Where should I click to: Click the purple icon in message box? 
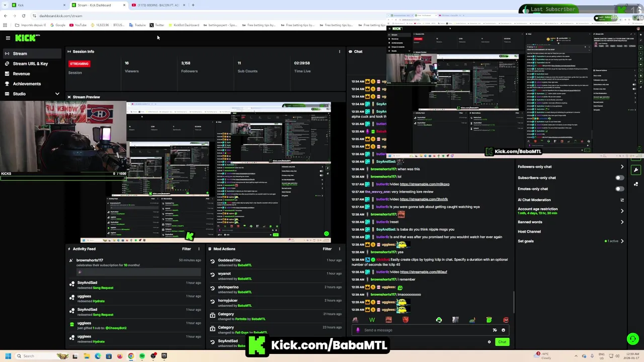pyautogui.click(x=358, y=330)
